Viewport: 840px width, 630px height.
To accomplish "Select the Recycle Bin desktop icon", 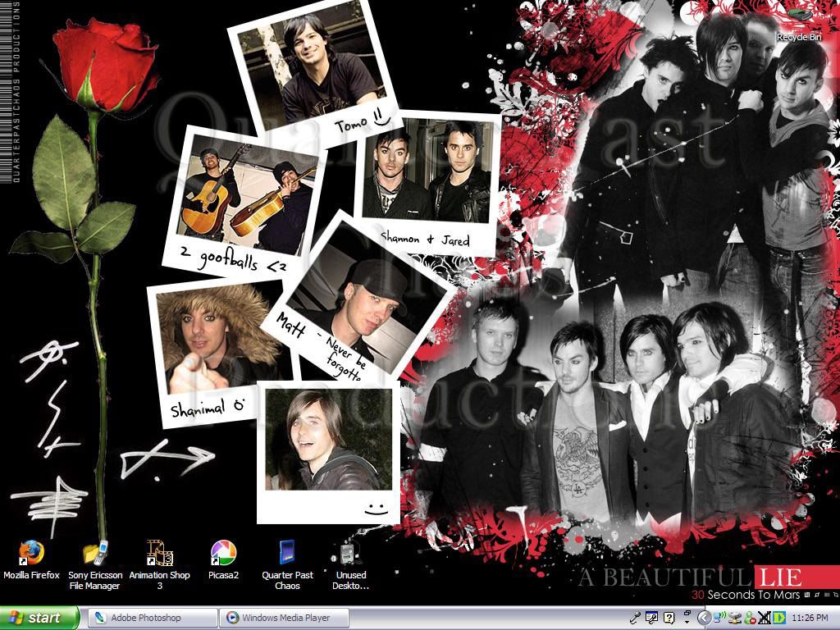I will point(799,24).
